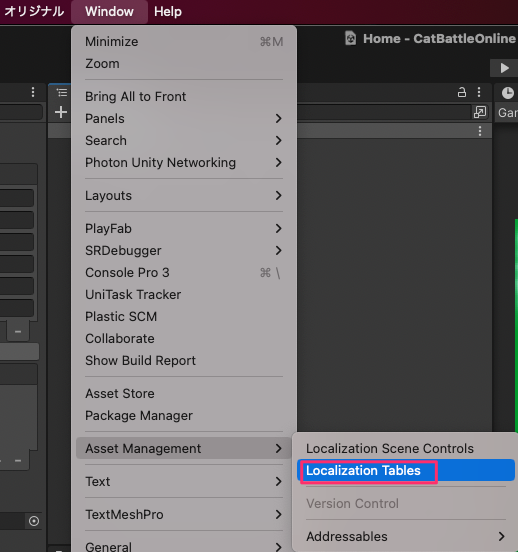518x552 pixels.
Task: Expand the Addressables submenu
Action: pyautogui.click(x=406, y=537)
